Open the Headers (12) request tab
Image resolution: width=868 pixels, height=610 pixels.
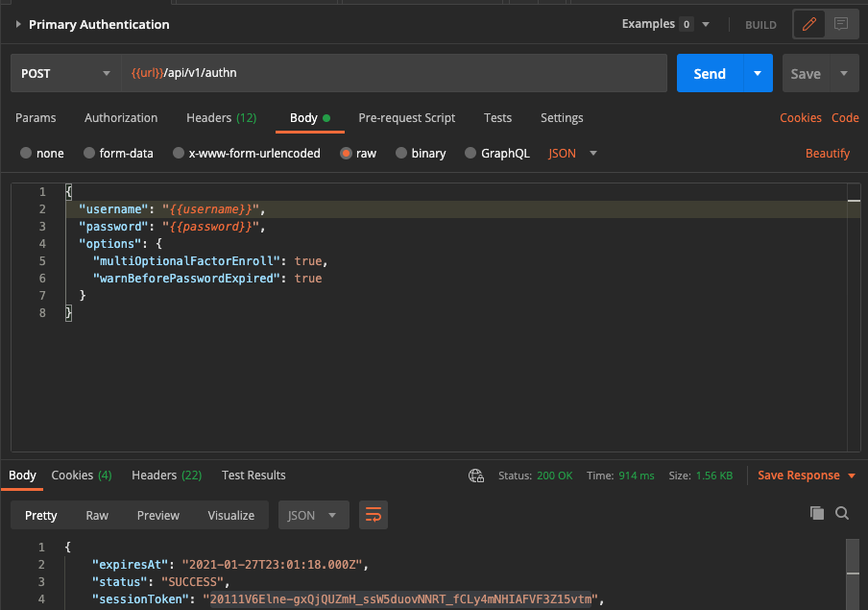tap(221, 118)
